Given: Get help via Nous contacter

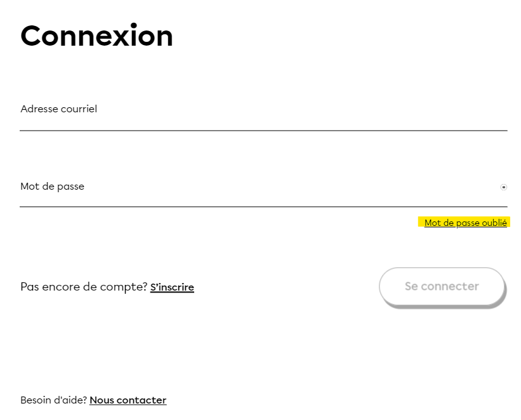Looking at the screenshot, I should [x=128, y=400].
